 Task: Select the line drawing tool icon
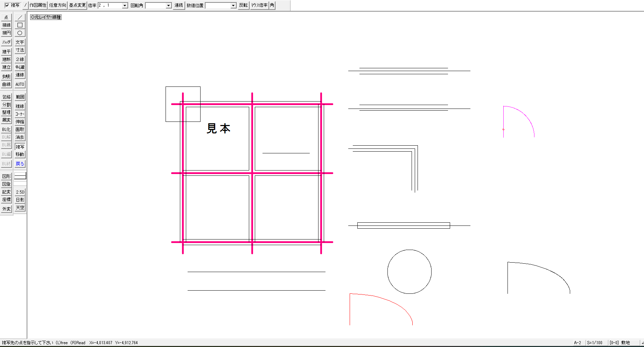click(x=20, y=17)
